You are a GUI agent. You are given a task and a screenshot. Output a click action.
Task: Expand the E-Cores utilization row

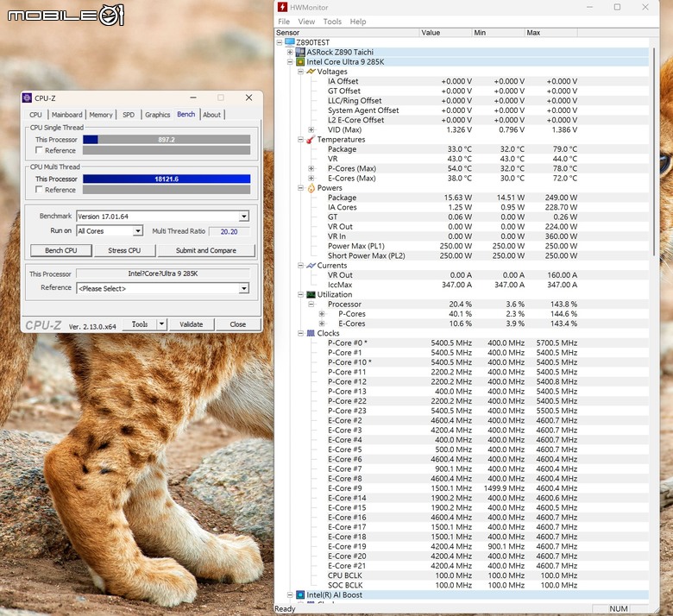[x=322, y=324]
